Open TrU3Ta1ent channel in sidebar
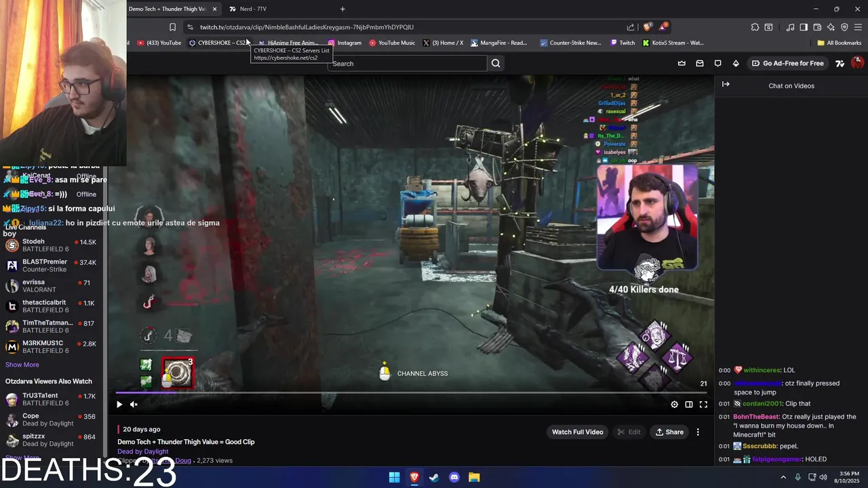The height and width of the screenshot is (488, 868). [x=52, y=399]
